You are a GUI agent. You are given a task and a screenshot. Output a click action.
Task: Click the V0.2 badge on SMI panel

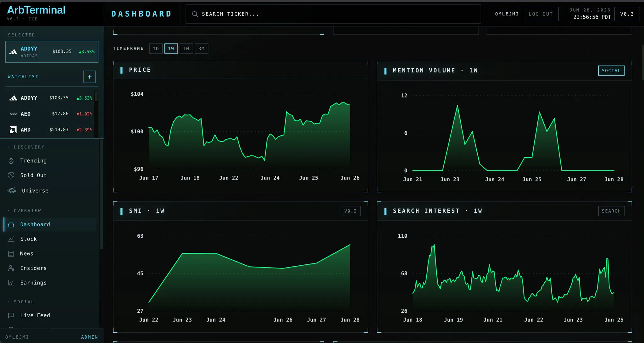(x=350, y=211)
